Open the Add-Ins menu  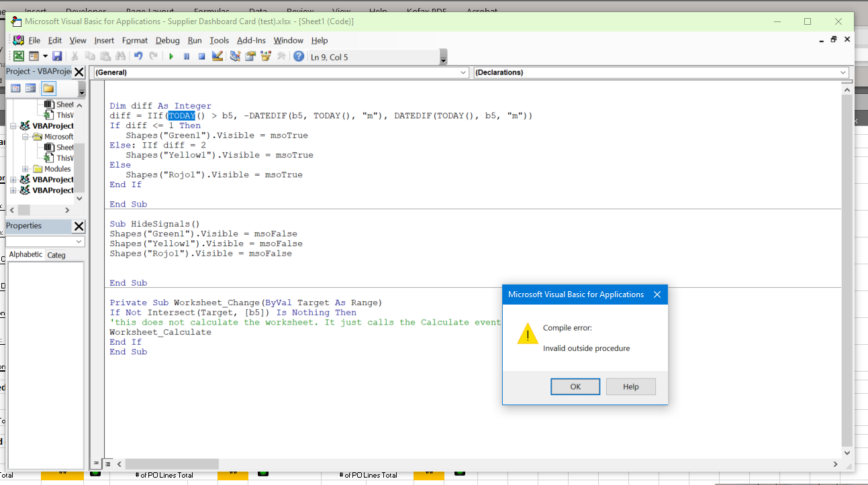coord(252,40)
